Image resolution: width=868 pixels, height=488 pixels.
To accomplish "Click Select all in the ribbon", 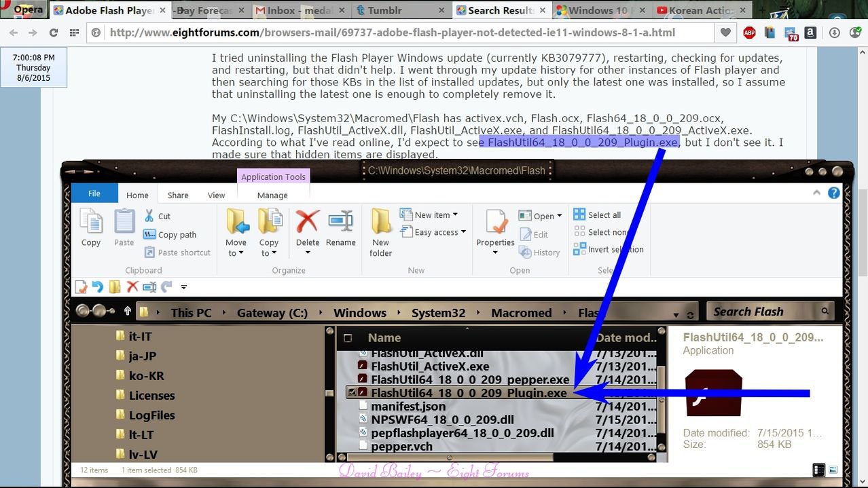I will 598,214.
